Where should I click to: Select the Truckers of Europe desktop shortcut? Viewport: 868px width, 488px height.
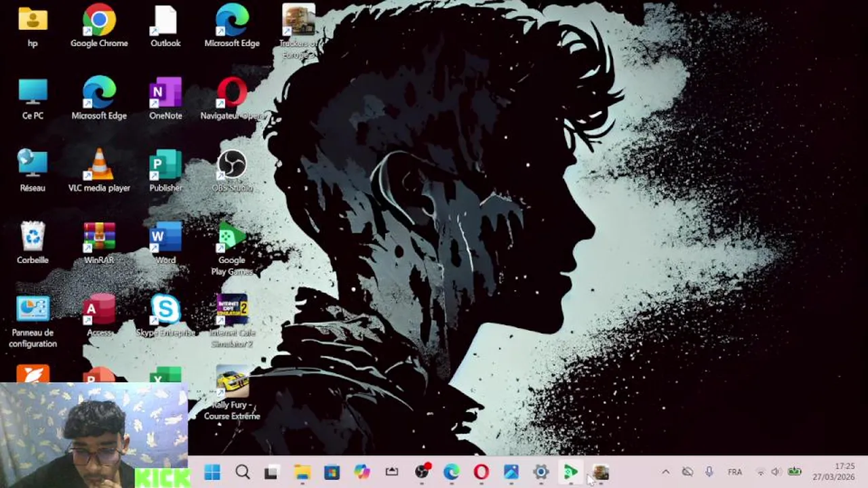click(x=298, y=31)
